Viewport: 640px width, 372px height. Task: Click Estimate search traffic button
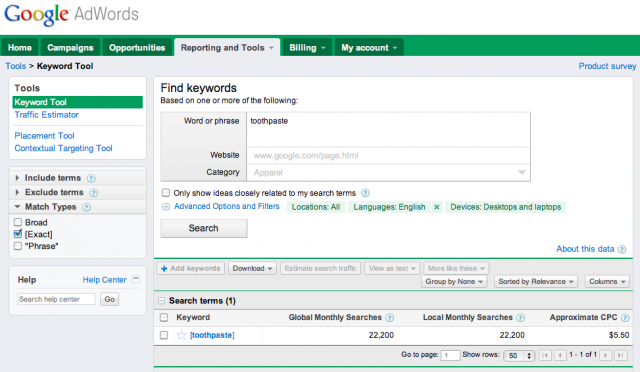(x=320, y=268)
